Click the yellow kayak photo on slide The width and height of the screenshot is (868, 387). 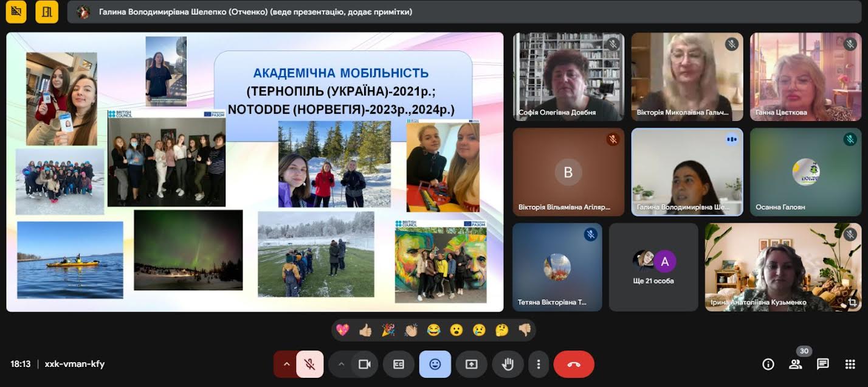pyautogui.click(x=70, y=260)
